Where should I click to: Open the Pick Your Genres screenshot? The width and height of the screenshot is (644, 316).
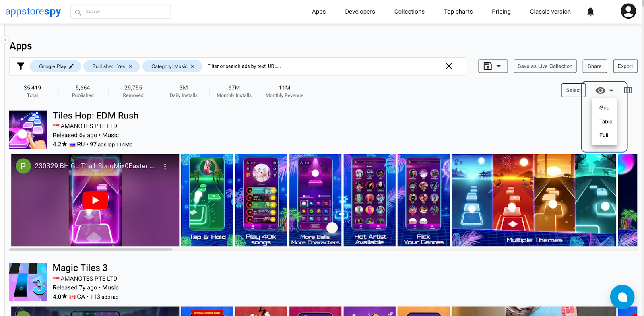[x=423, y=200]
